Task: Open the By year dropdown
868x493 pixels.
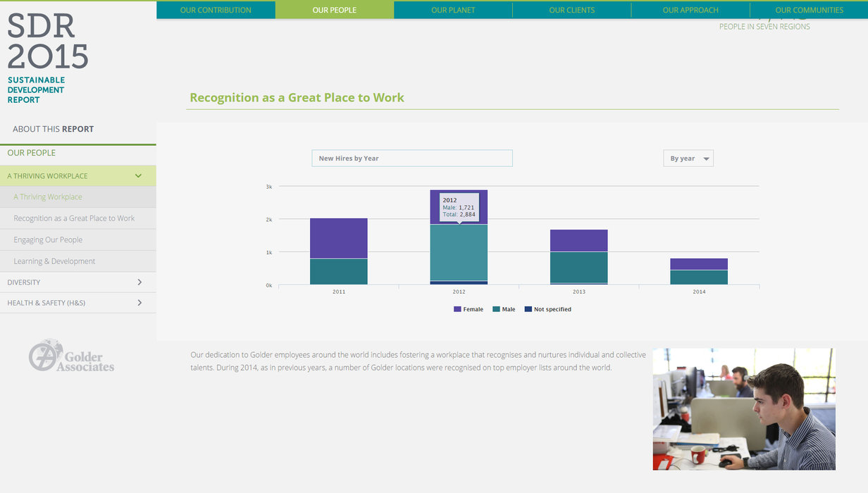Action: [x=688, y=158]
